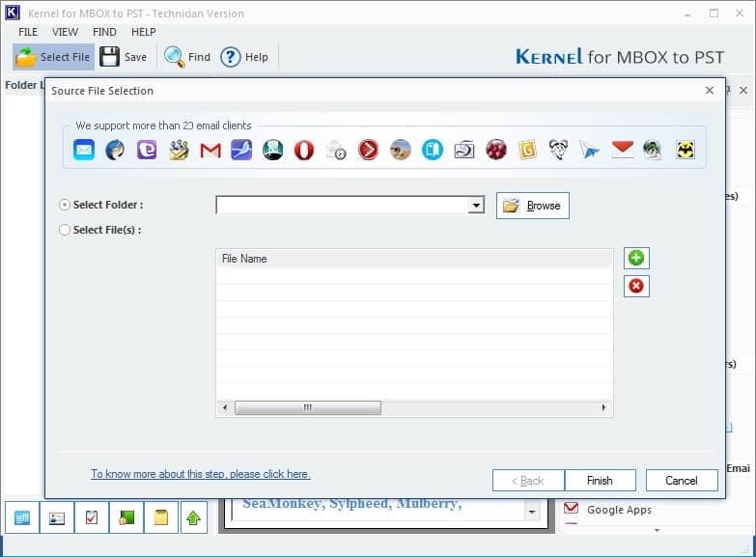The width and height of the screenshot is (756, 557).
Task: Click the green people envelope icon
Action: [179, 150]
